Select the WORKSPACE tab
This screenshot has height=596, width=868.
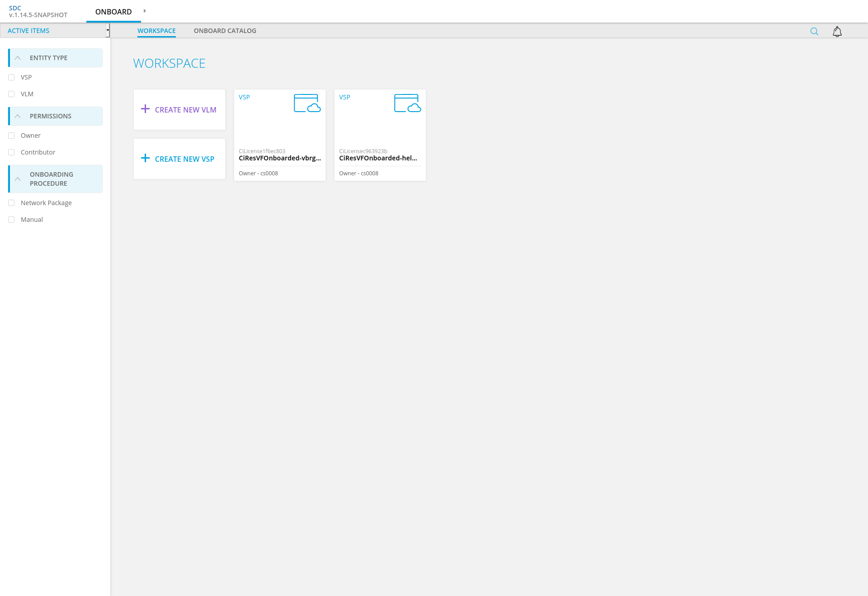coord(156,31)
